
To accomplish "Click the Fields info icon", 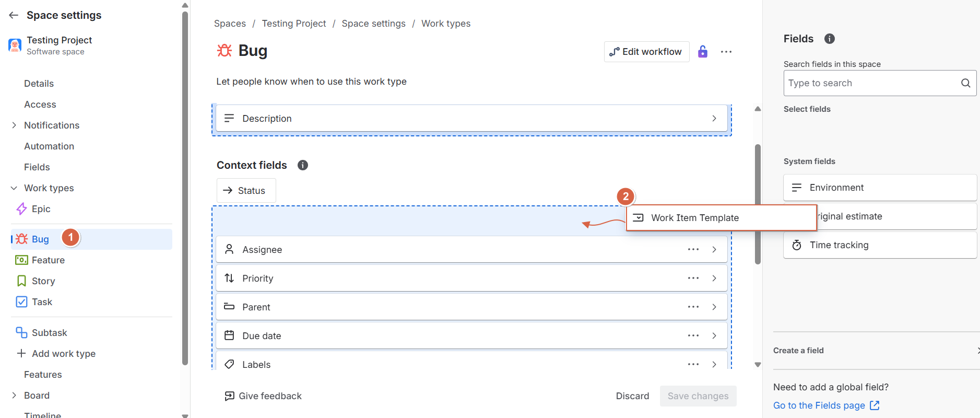I will [x=829, y=39].
